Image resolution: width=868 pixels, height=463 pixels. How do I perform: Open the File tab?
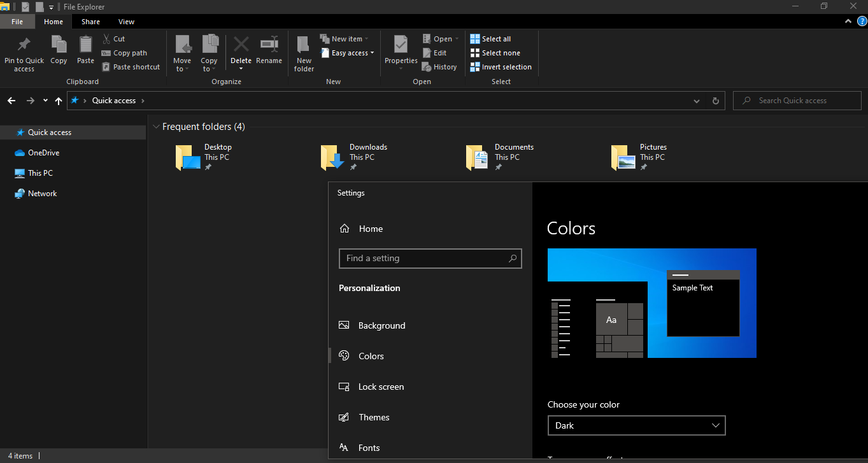[x=17, y=22]
